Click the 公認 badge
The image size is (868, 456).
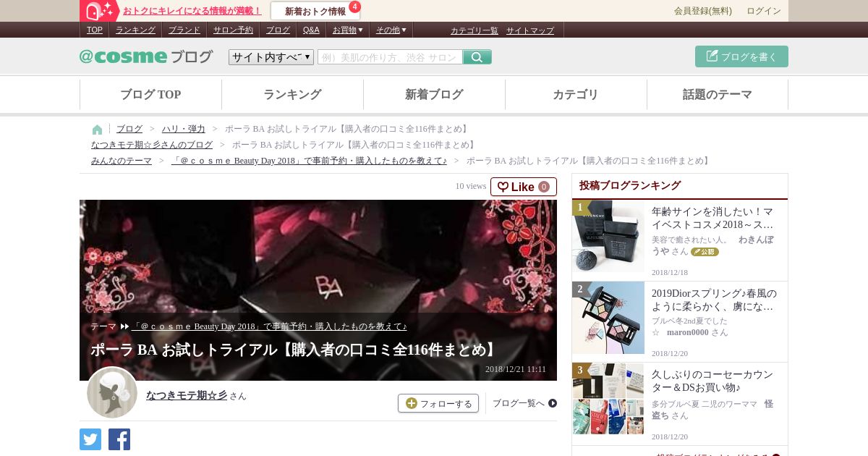tap(705, 252)
